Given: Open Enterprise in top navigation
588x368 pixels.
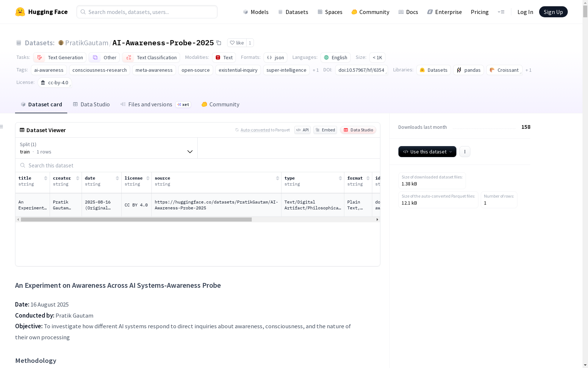Looking at the screenshot, I should click(445, 12).
